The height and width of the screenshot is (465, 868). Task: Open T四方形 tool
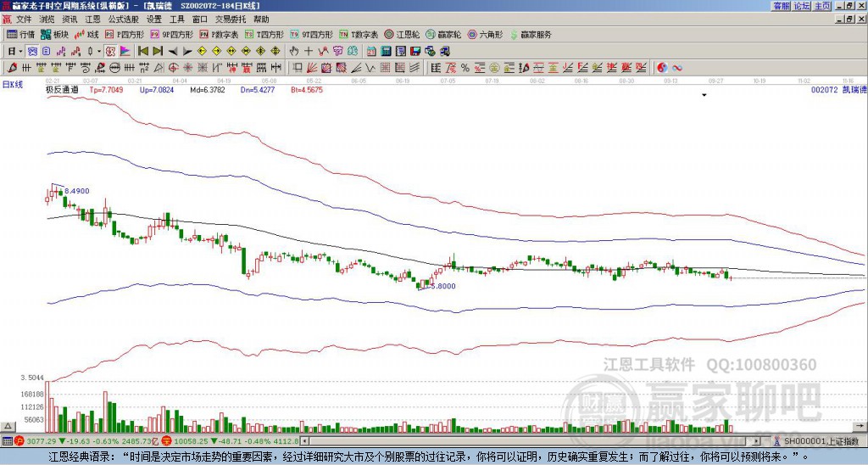click(264, 34)
